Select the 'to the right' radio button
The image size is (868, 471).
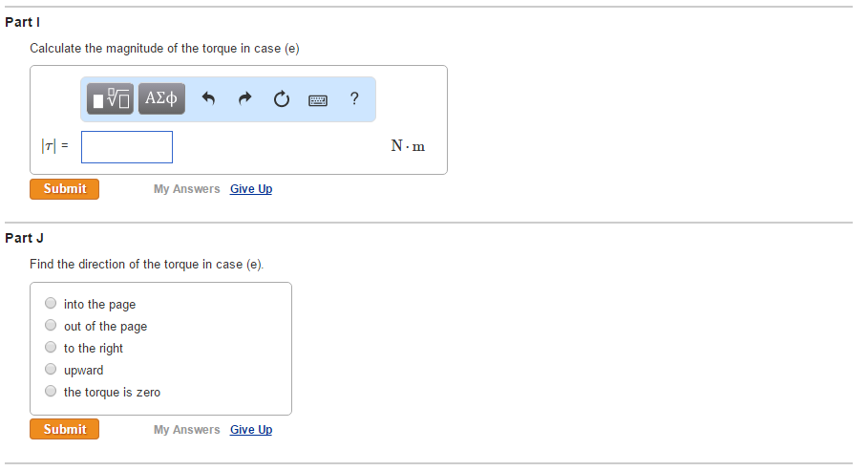(x=51, y=348)
